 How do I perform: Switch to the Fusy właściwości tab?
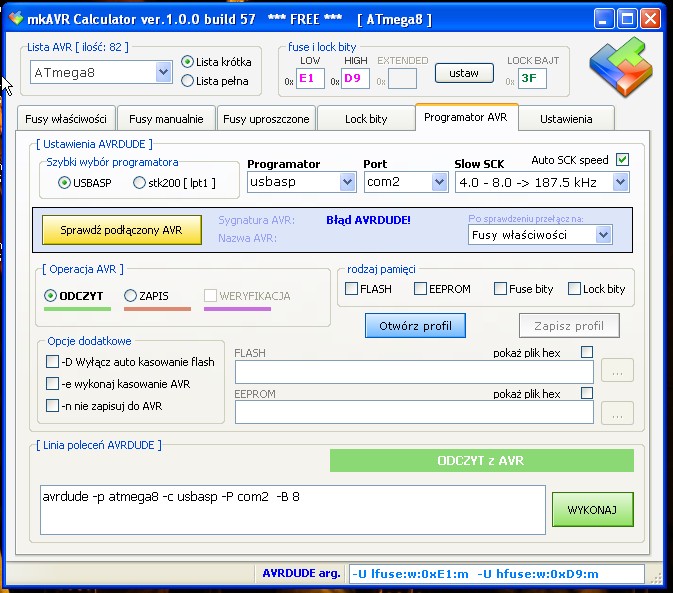(66, 119)
